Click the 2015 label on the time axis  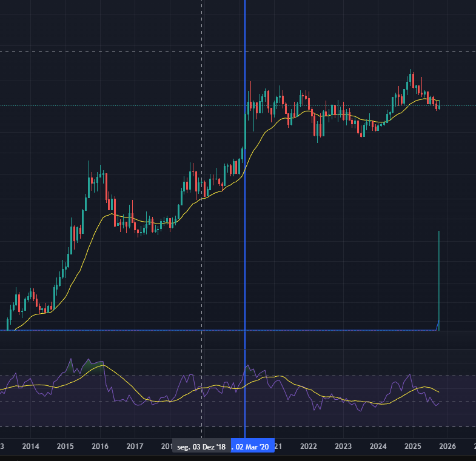(x=65, y=446)
